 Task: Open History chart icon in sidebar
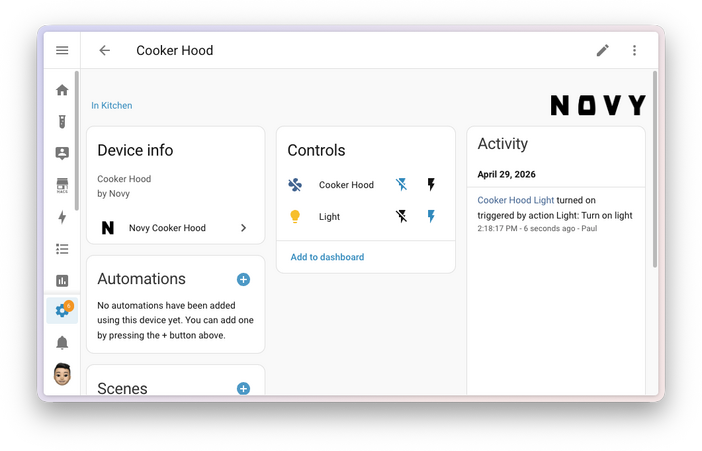(x=62, y=281)
